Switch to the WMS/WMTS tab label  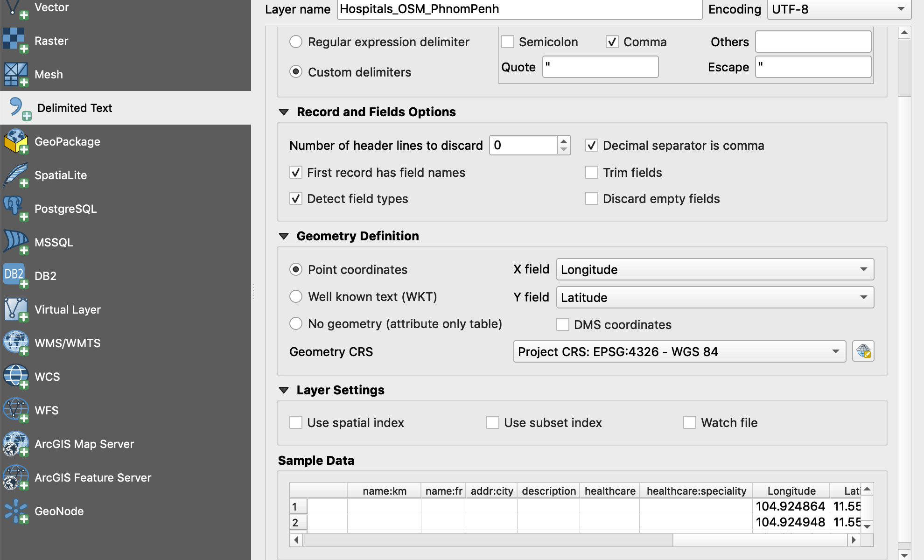pos(68,343)
